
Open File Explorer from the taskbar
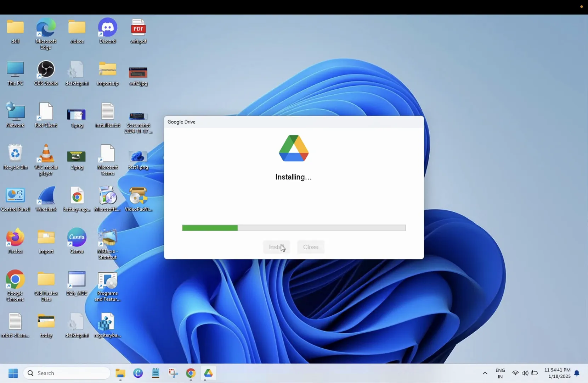(x=120, y=373)
